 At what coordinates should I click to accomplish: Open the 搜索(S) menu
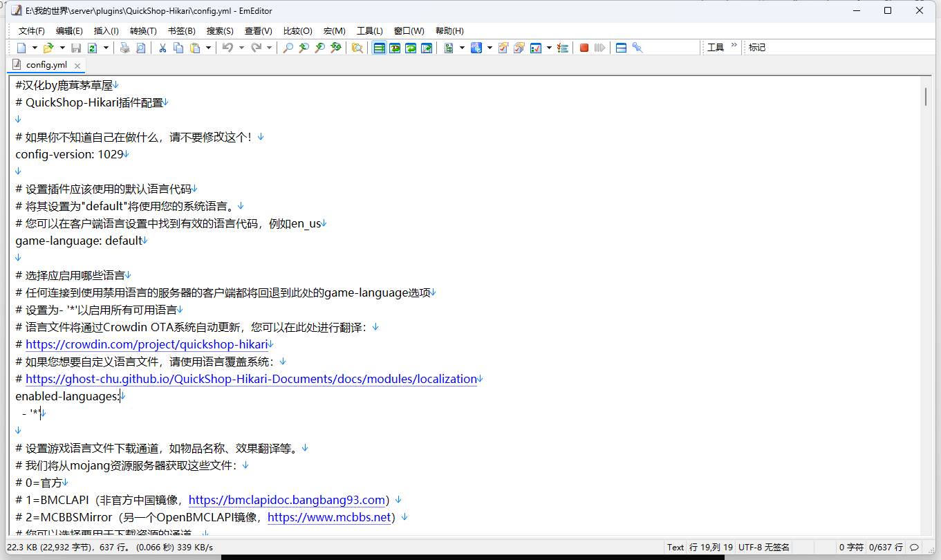click(x=220, y=31)
